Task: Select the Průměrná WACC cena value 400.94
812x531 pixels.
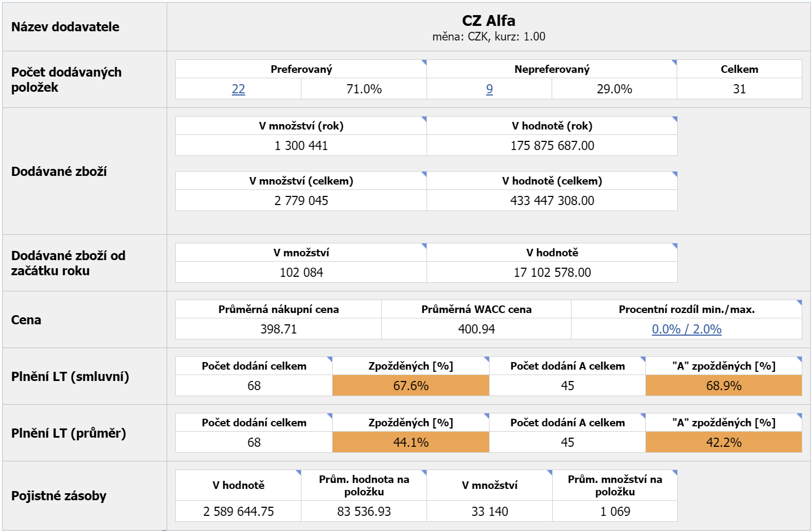Action: click(x=476, y=329)
